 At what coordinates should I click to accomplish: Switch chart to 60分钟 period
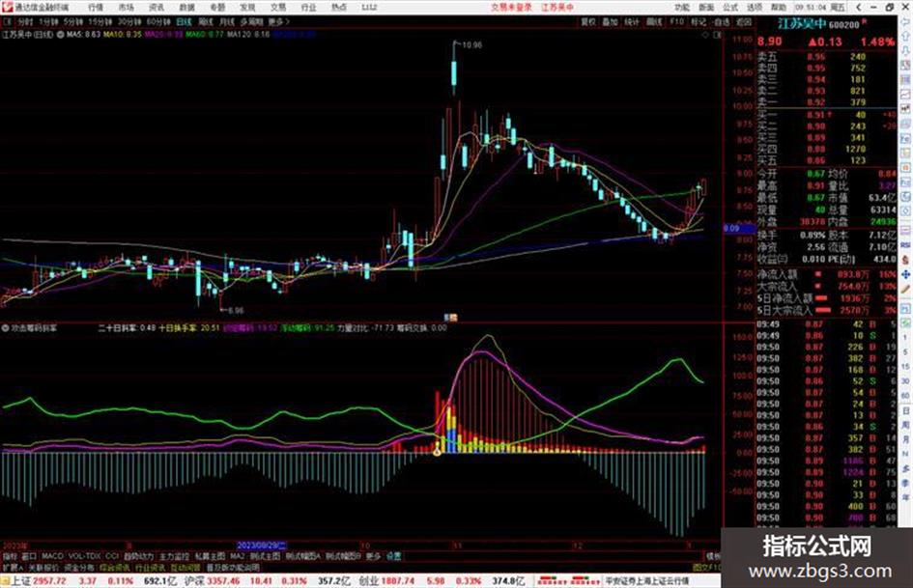point(157,22)
